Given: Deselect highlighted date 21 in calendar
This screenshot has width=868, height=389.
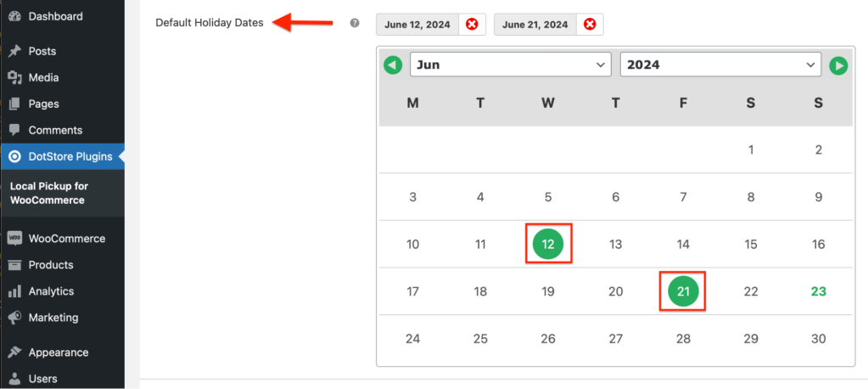Looking at the screenshot, I should (x=683, y=291).
